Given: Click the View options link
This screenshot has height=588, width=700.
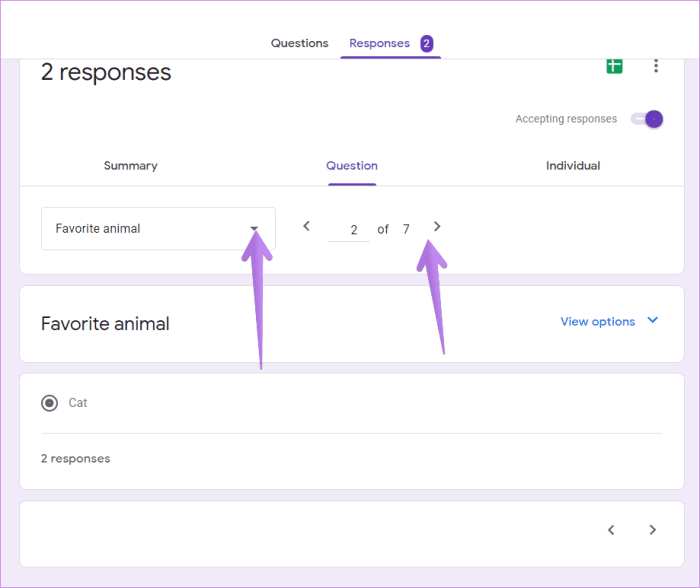Looking at the screenshot, I should click(597, 322).
